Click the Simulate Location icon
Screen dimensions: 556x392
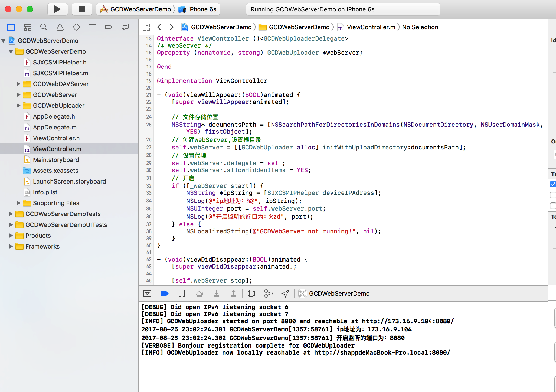click(x=285, y=293)
